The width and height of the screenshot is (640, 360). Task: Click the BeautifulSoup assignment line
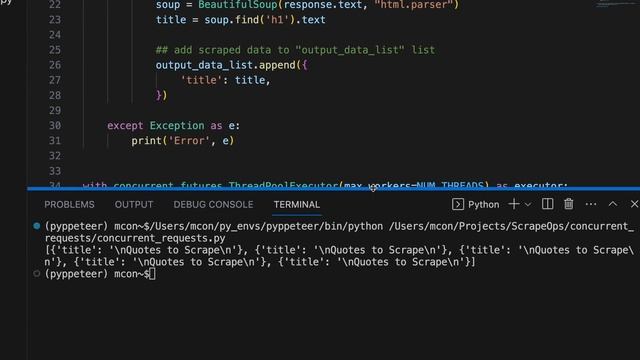[x=307, y=5]
